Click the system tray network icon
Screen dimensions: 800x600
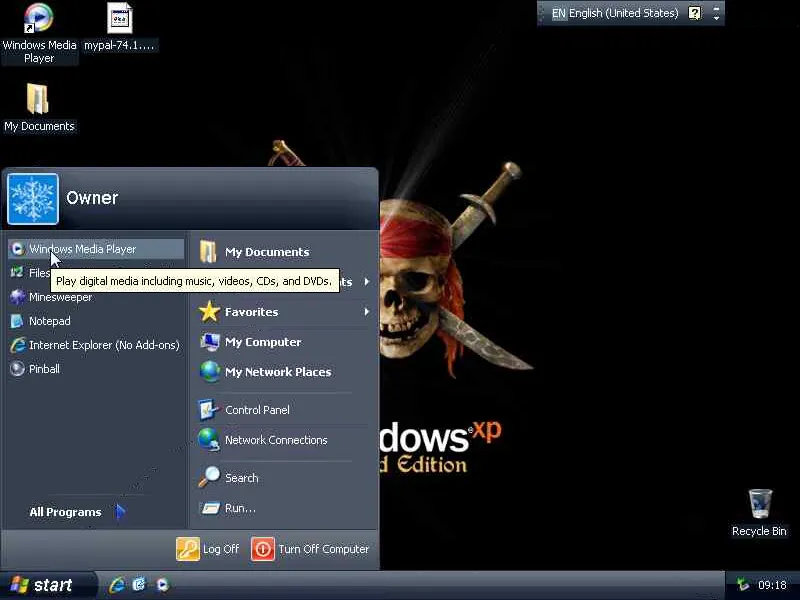click(743, 585)
